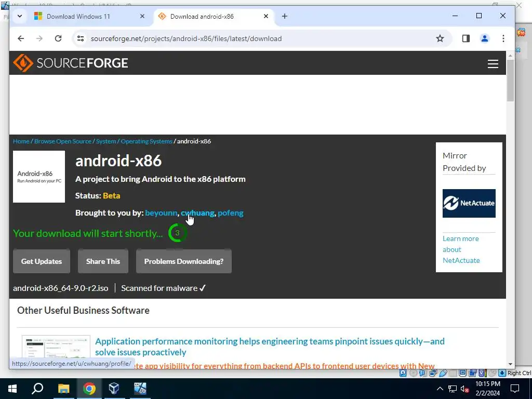Click VirtualBox optical disk status icon
The height and width of the screenshot is (399, 532).
(x=413, y=373)
